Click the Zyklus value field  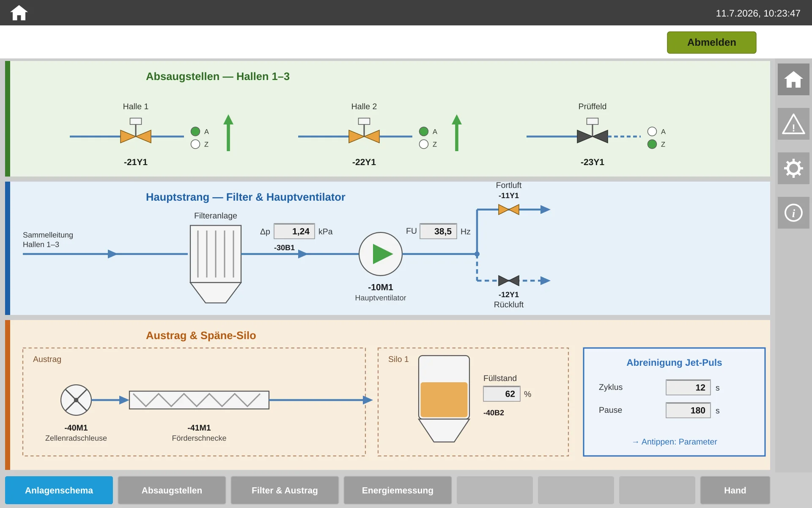[x=688, y=387]
